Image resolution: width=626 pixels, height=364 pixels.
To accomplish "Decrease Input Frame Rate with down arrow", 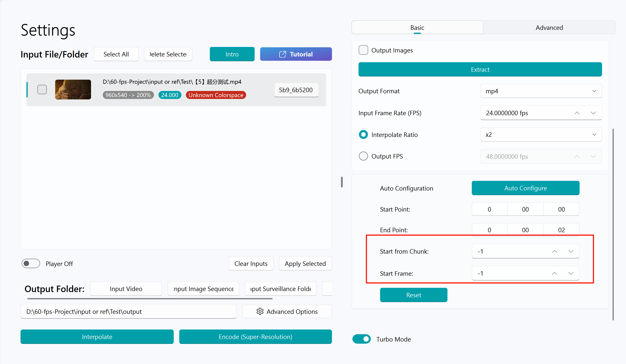I will coord(593,113).
